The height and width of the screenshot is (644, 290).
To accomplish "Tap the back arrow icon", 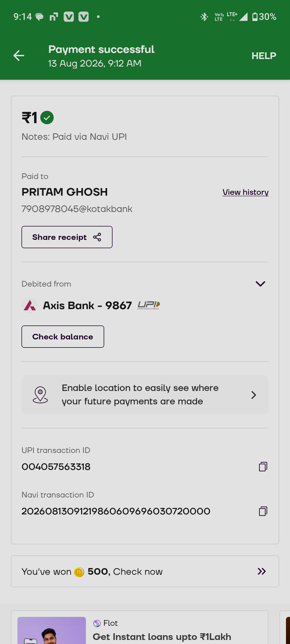I will [x=19, y=56].
